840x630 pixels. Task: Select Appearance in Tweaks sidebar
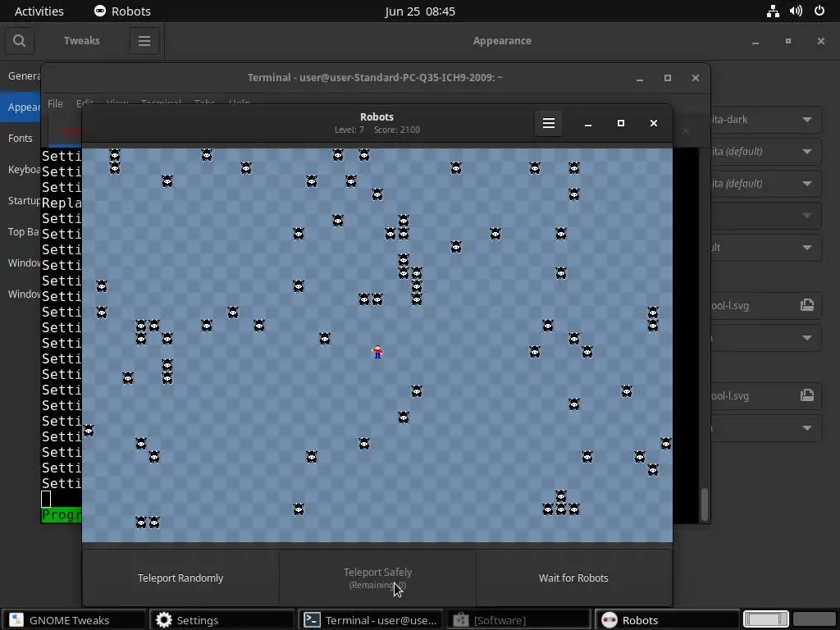click(21, 107)
